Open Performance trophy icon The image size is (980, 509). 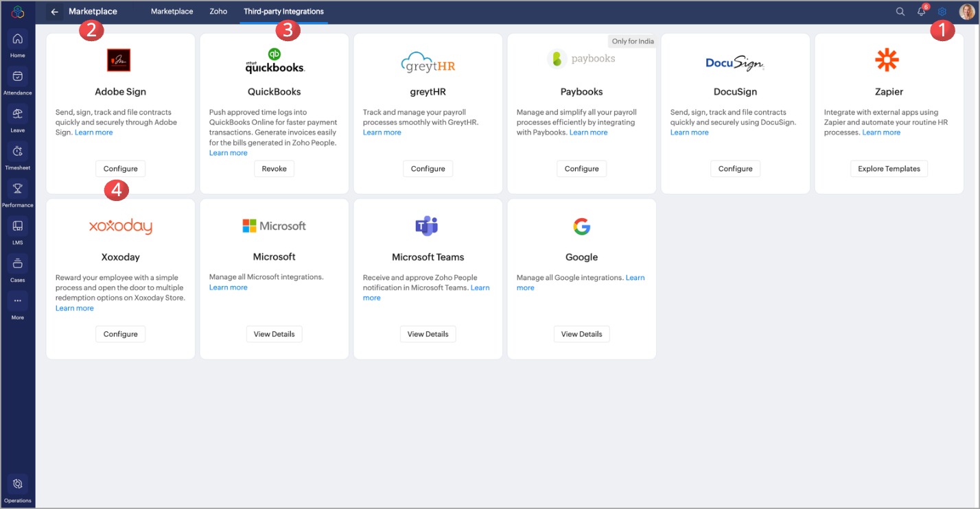pos(18,189)
